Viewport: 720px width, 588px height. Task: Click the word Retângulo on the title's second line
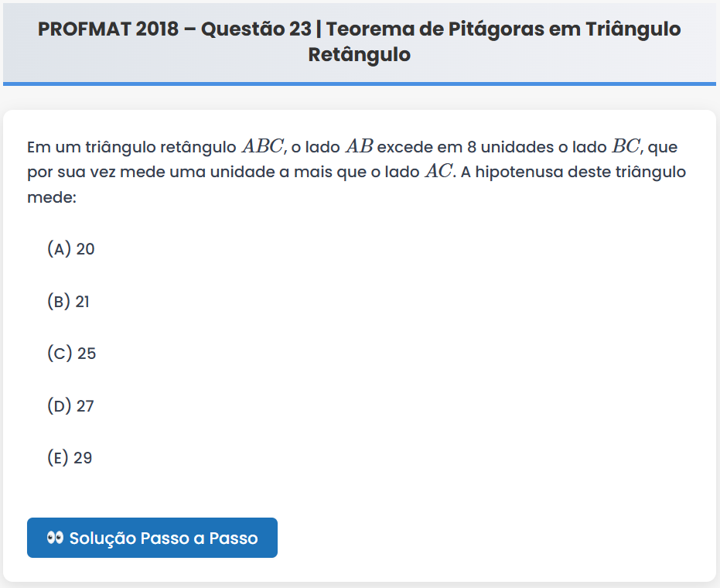[359, 55]
